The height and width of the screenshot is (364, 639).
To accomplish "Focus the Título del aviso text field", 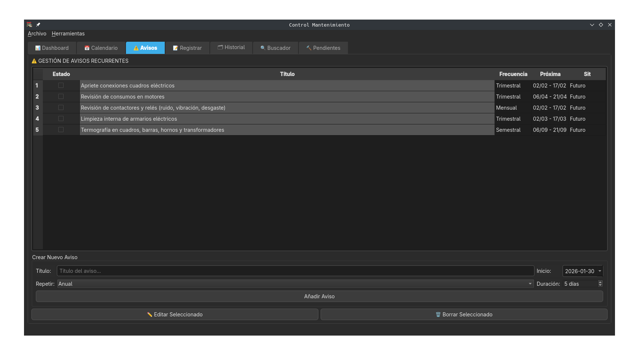I will point(295,271).
